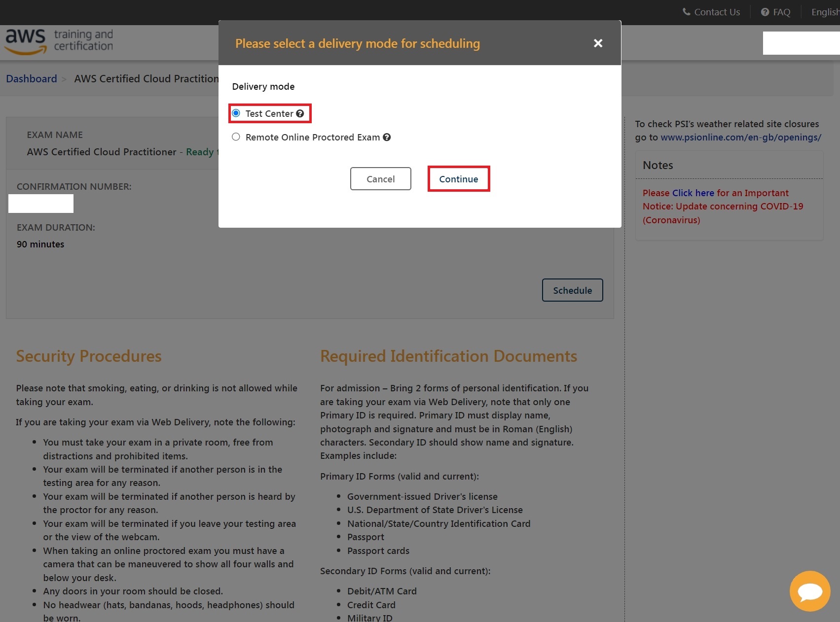Image resolution: width=840 pixels, height=622 pixels.
Task: Click 'Any doors in your room should be closed' item
Action: click(133, 591)
